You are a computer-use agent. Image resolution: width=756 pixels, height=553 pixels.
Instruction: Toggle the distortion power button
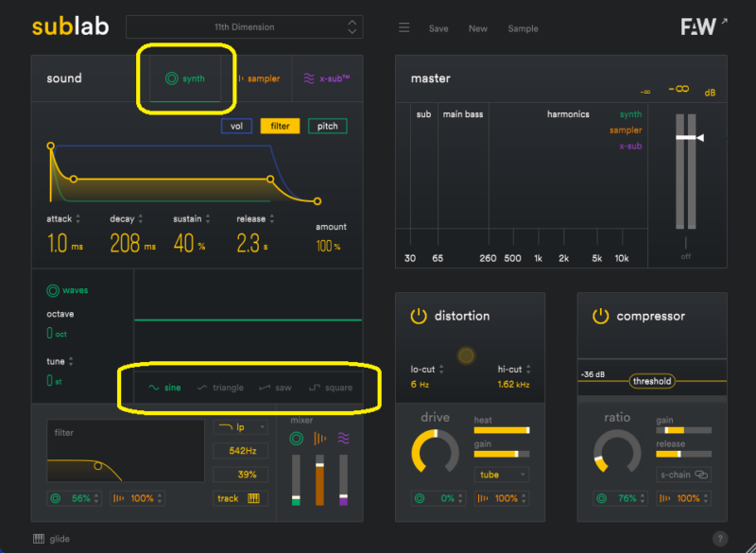(419, 316)
